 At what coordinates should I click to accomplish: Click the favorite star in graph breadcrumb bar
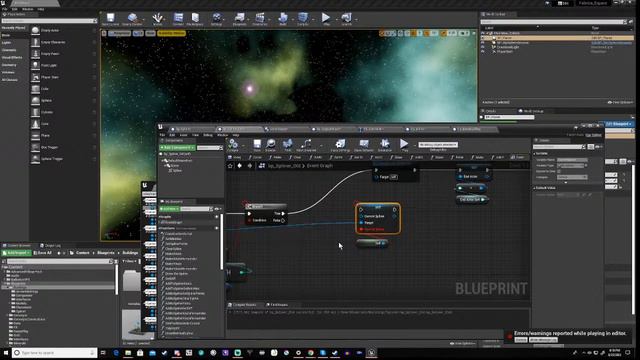[x=230, y=166]
